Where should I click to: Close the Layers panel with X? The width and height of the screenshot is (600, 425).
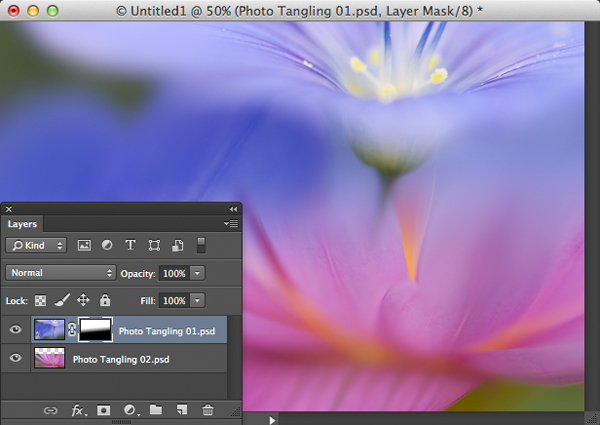[x=9, y=209]
